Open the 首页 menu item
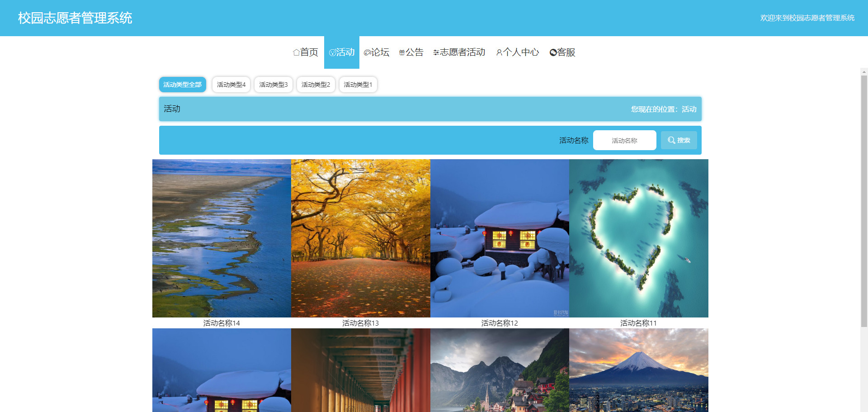The width and height of the screenshot is (868, 412). 306,52
